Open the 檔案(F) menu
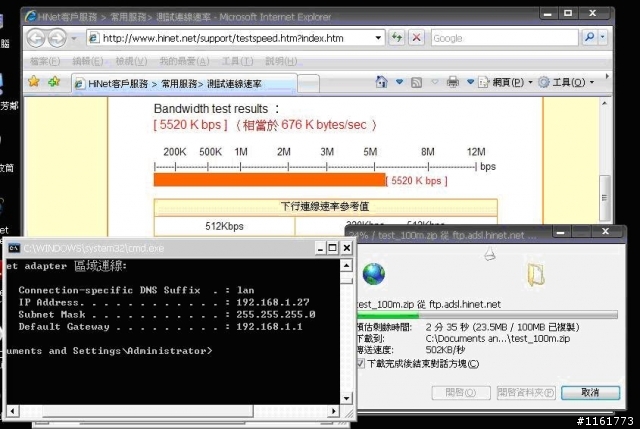640x429 pixels. pos(45,61)
